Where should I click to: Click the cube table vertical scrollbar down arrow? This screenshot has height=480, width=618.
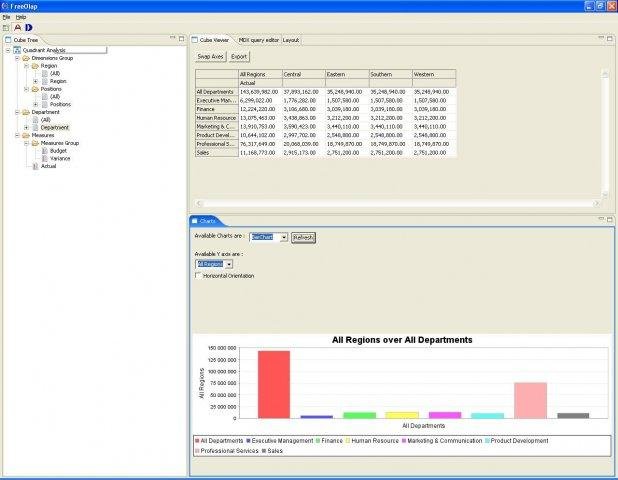point(605,194)
